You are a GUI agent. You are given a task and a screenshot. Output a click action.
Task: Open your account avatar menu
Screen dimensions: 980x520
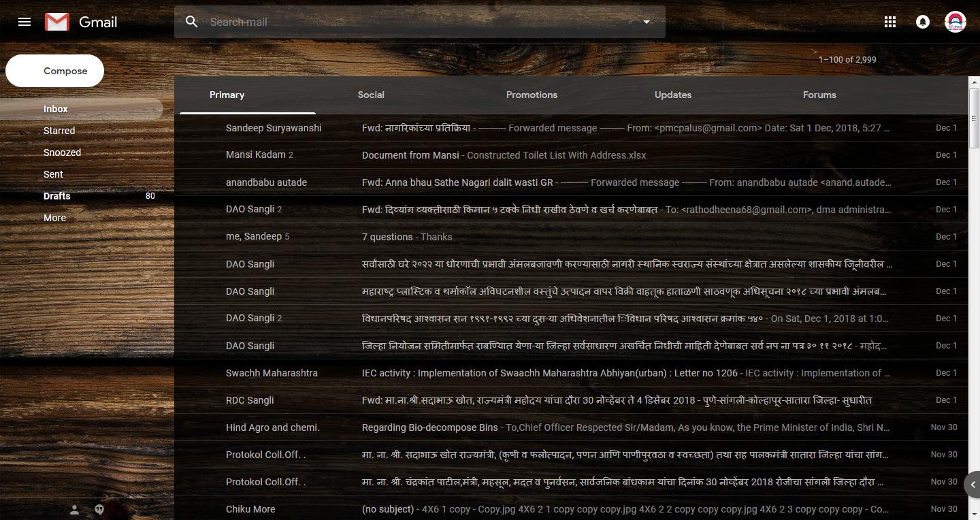(955, 22)
